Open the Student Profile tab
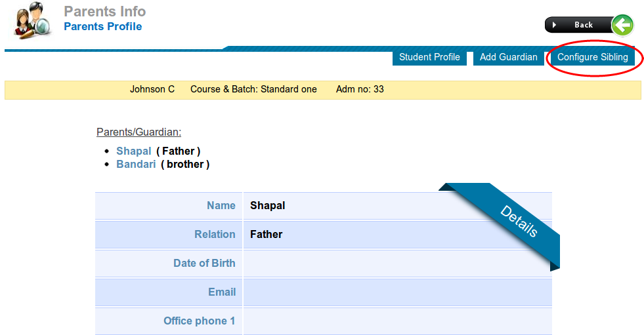 [429, 57]
